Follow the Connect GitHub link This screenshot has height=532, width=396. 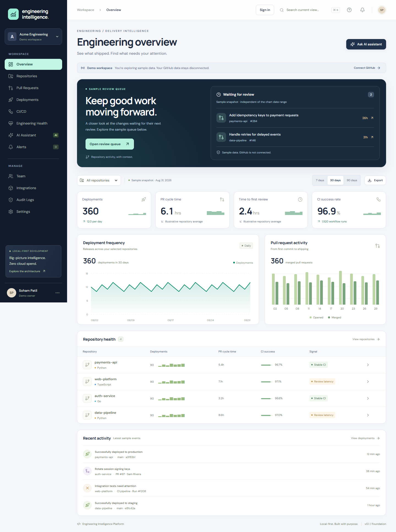[367, 68]
